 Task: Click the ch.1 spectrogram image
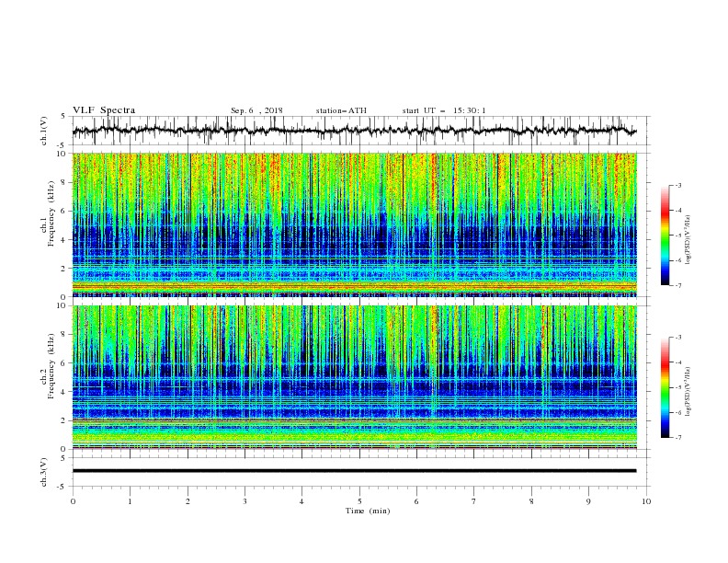tap(354, 224)
